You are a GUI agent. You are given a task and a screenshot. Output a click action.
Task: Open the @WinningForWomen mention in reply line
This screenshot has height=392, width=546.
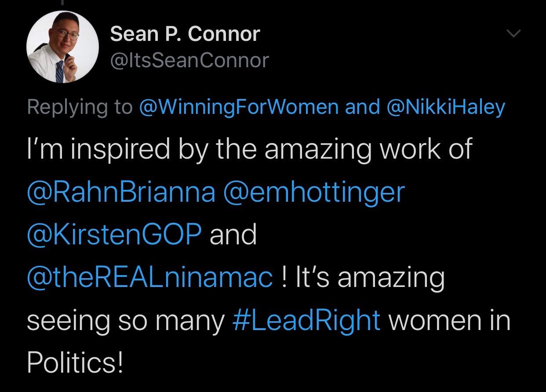[239, 107]
